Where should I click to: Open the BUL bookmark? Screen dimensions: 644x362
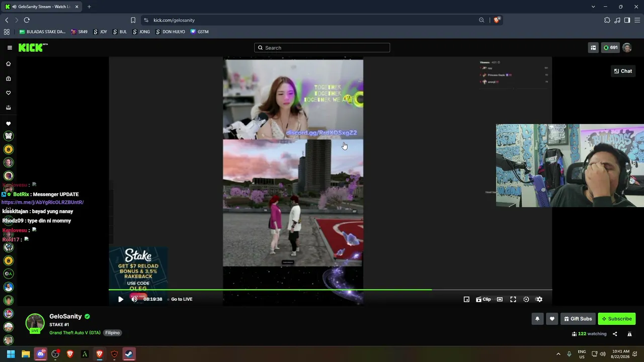coord(120,32)
